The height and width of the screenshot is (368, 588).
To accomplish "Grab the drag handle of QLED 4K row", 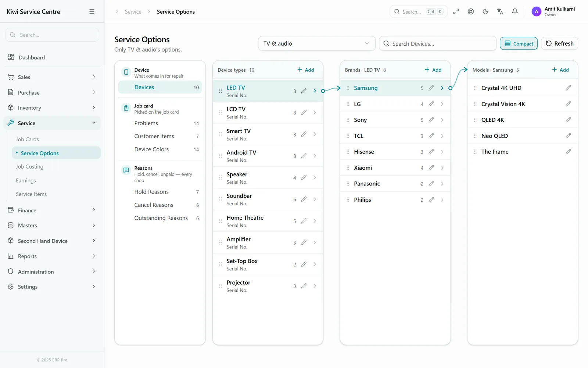I will click(475, 120).
